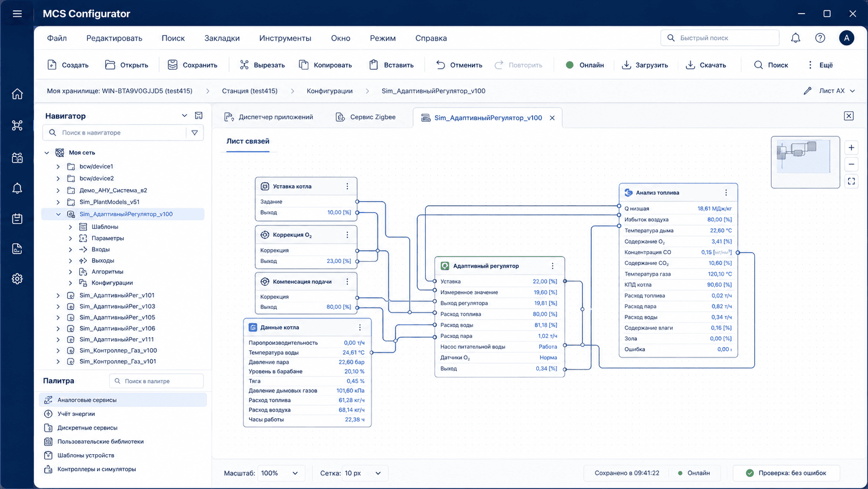Save with the Сохранить toolbar button

tap(193, 65)
